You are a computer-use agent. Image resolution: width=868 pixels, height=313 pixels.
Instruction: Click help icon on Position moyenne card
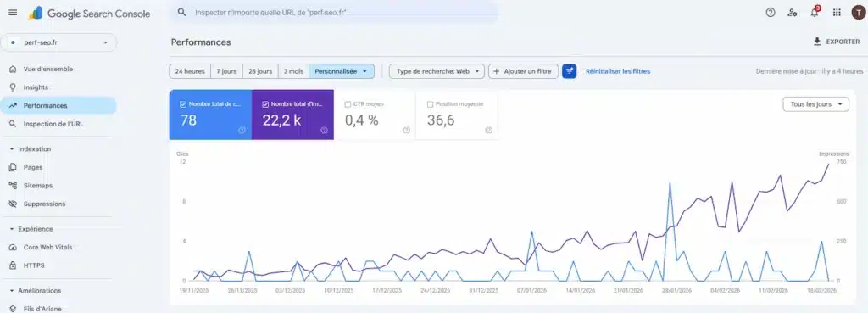(x=488, y=130)
